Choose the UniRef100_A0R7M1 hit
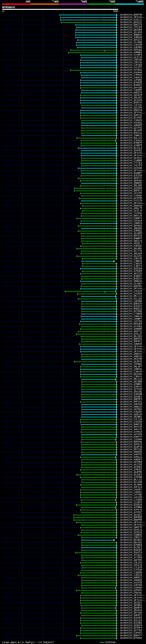The width and height of the screenshot is (146, 644). pos(131,454)
